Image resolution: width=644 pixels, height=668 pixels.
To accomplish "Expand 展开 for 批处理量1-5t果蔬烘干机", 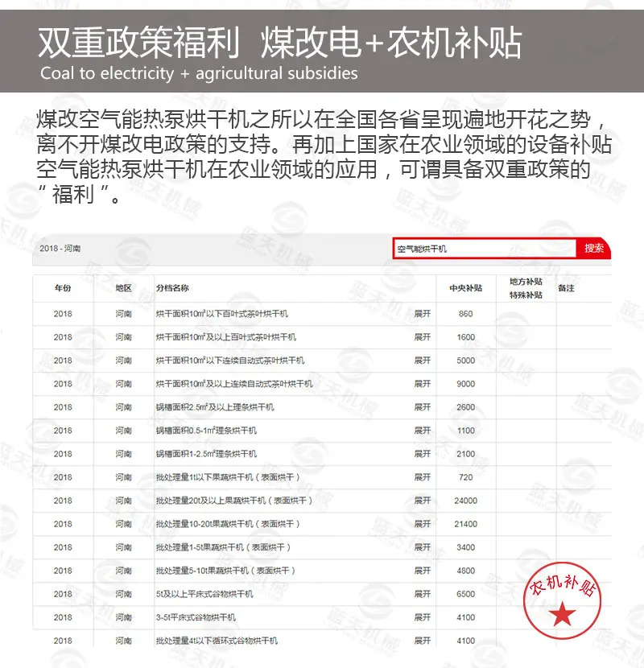I will pos(423,547).
